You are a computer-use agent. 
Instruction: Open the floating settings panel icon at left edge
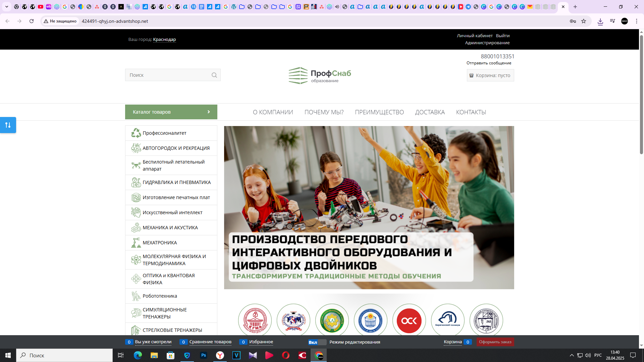[8, 125]
